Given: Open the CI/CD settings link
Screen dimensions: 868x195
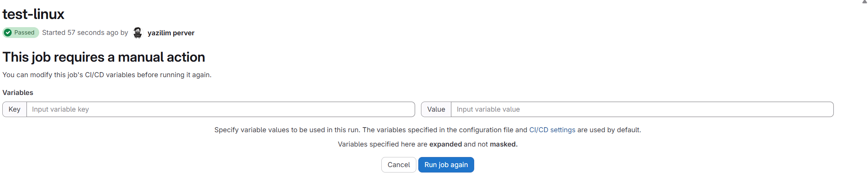Looking at the screenshot, I should [552, 130].
